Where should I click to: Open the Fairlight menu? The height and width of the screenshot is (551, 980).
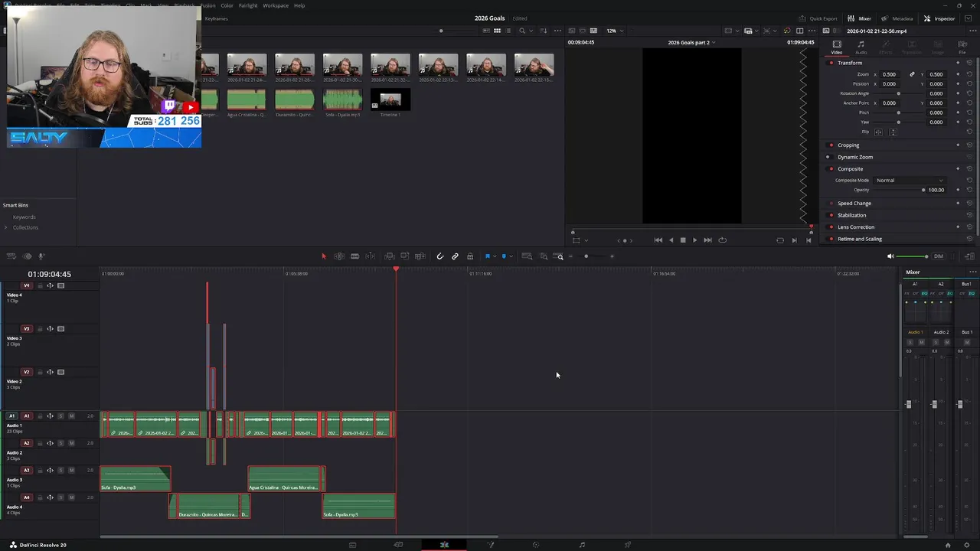248,5
